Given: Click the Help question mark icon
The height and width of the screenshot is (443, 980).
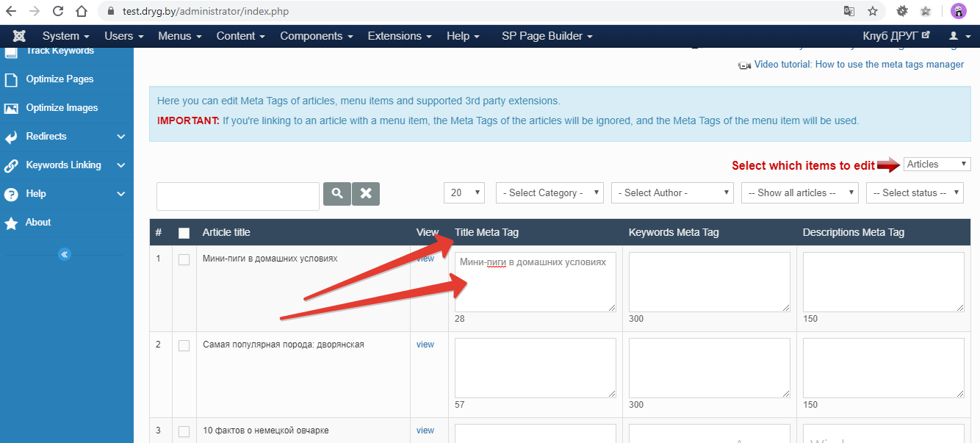Looking at the screenshot, I should 11,194.
